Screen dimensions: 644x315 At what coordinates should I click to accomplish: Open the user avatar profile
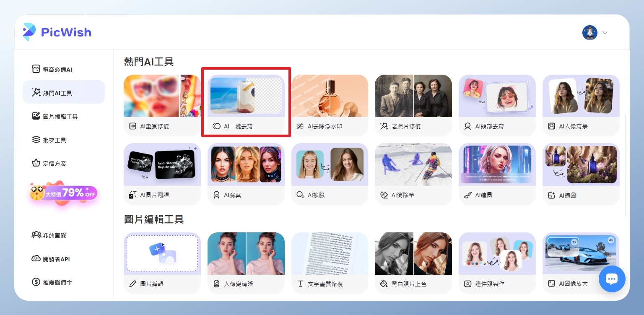[x=589, y=33]
